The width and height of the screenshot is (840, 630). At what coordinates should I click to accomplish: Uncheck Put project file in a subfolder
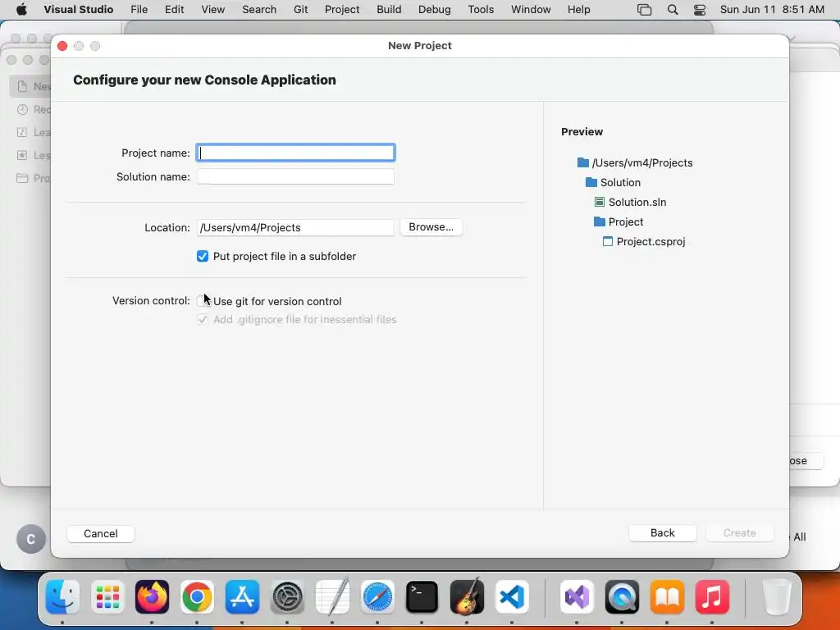[203, 256]
